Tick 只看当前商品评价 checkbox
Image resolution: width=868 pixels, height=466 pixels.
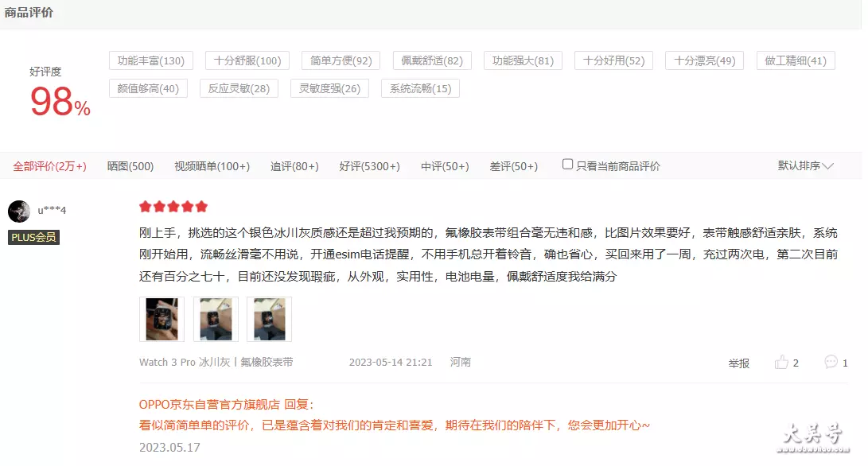pyautogui.click(x=567, y=165)
